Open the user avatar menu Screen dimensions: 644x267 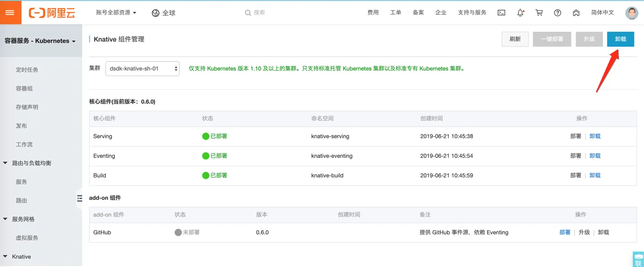click(632, 13)
